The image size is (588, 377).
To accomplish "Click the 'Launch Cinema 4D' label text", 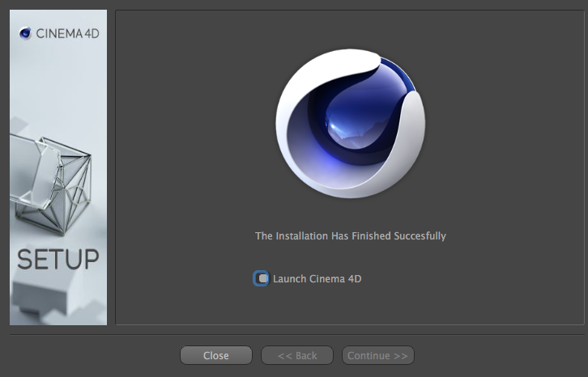I will pyautogui.click(x=317, y=279).
